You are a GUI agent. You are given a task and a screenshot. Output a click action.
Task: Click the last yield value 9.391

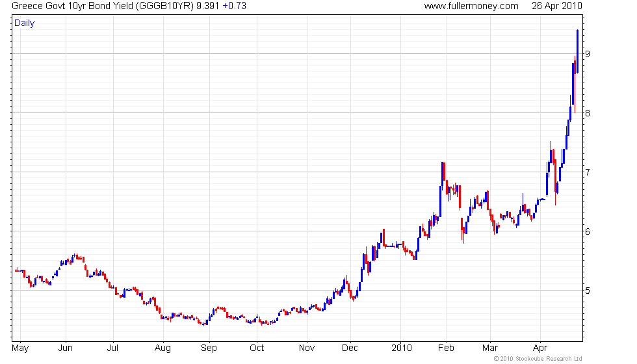[x=207, y=6]
